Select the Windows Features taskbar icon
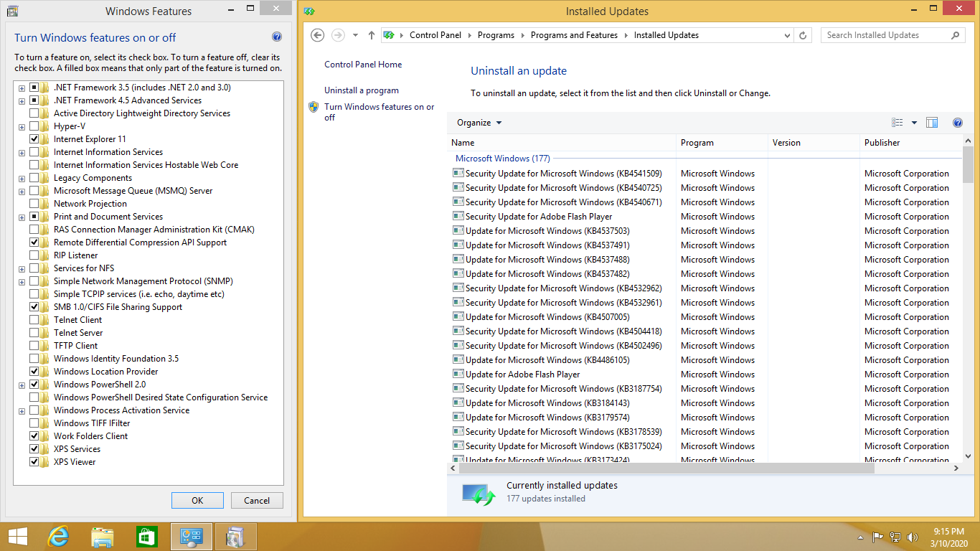The width and height of the screenshot is (980, 551). point(235,537)
